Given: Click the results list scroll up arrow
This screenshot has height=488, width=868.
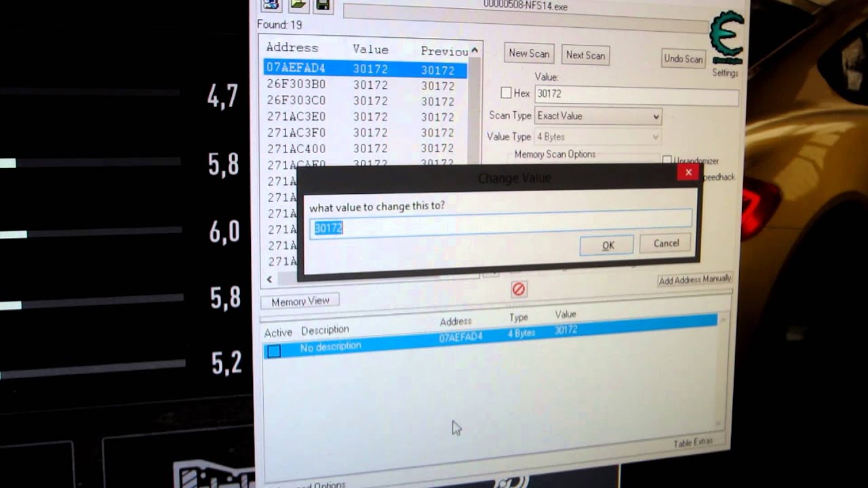Looking at the screenshot, I should (x=475, y=51).
